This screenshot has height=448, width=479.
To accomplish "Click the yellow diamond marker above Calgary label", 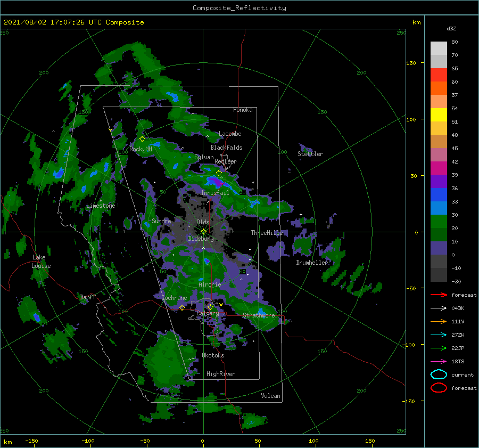I will [210, 307].
